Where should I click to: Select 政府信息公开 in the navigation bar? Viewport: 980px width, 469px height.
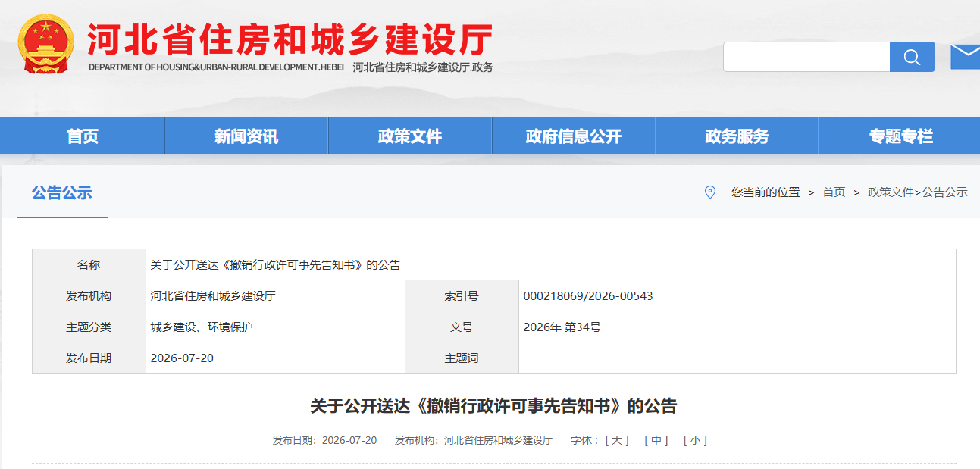coord(574,136)
